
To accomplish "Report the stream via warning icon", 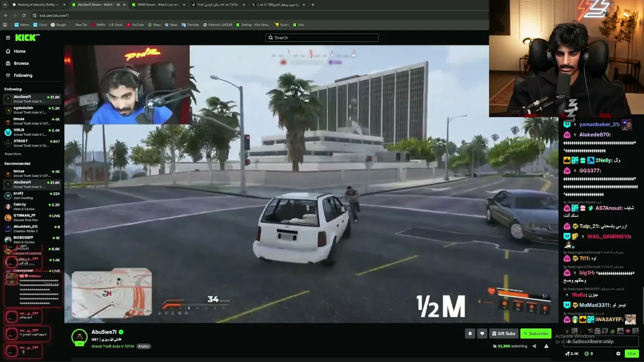I will coord(546,346).
